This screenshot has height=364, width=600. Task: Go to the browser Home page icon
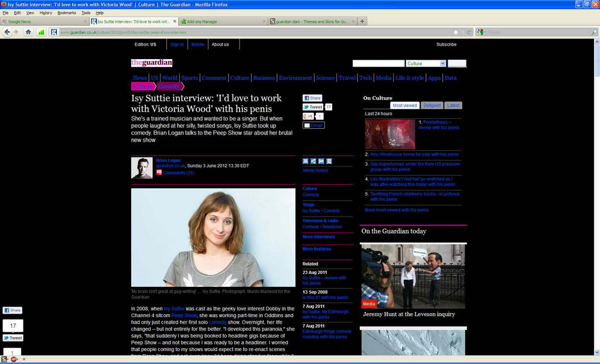coord(28,32)
